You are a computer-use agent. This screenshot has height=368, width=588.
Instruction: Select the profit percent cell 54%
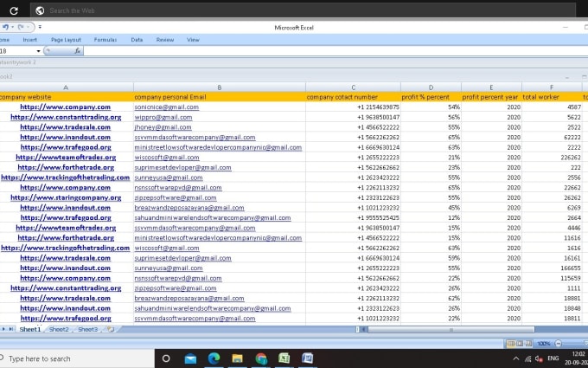[431, 107]
